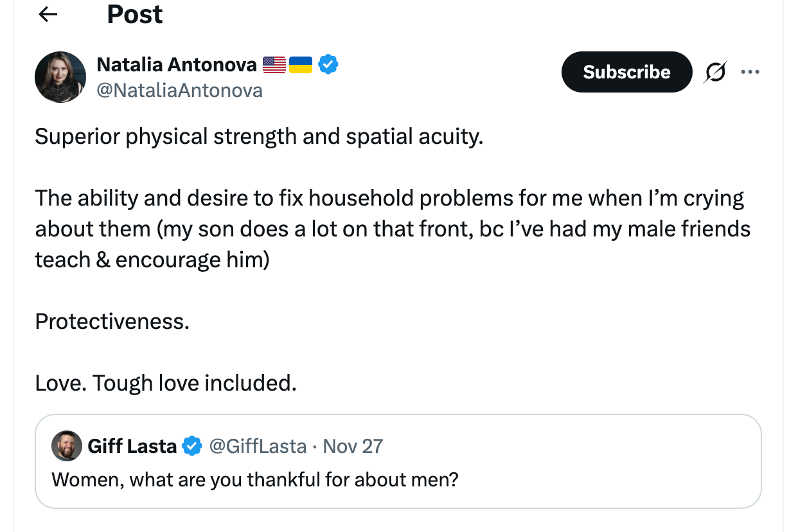This screenshot has width=789, height=532.
Task: Click Giff Lasta's verified badge
Action: pos(192,446)
